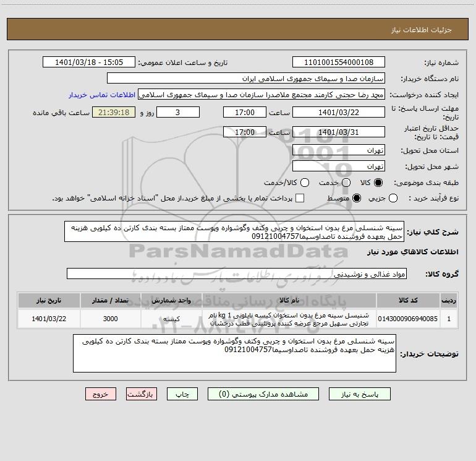The image size is (476, 461).
Task: Click the delivery province تهران field
Action: [x=339, y=150]
